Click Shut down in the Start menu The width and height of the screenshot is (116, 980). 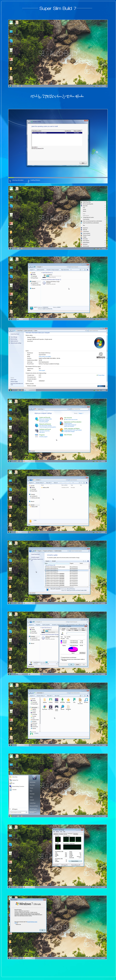coord(32,812)
